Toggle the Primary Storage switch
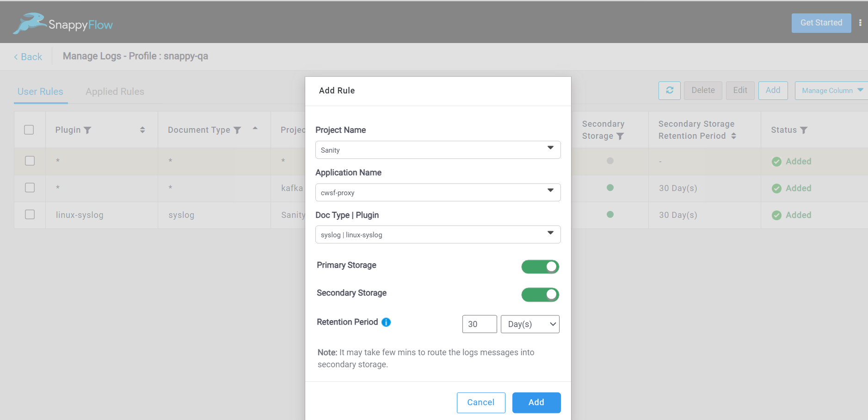 540,267
